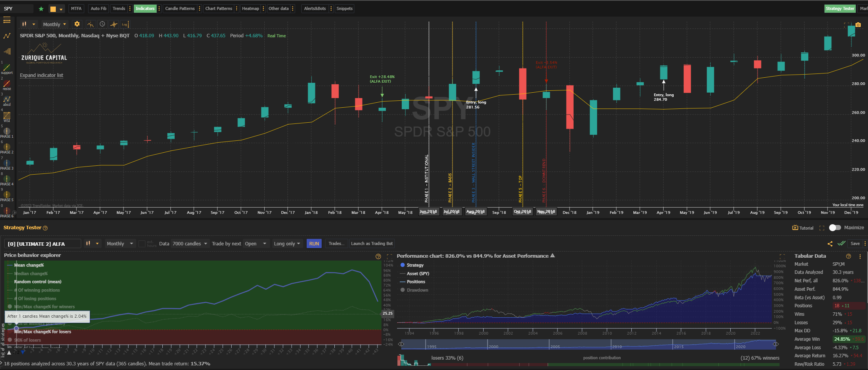Open Price behavior explorer help icon

click(x=378, y=257)
